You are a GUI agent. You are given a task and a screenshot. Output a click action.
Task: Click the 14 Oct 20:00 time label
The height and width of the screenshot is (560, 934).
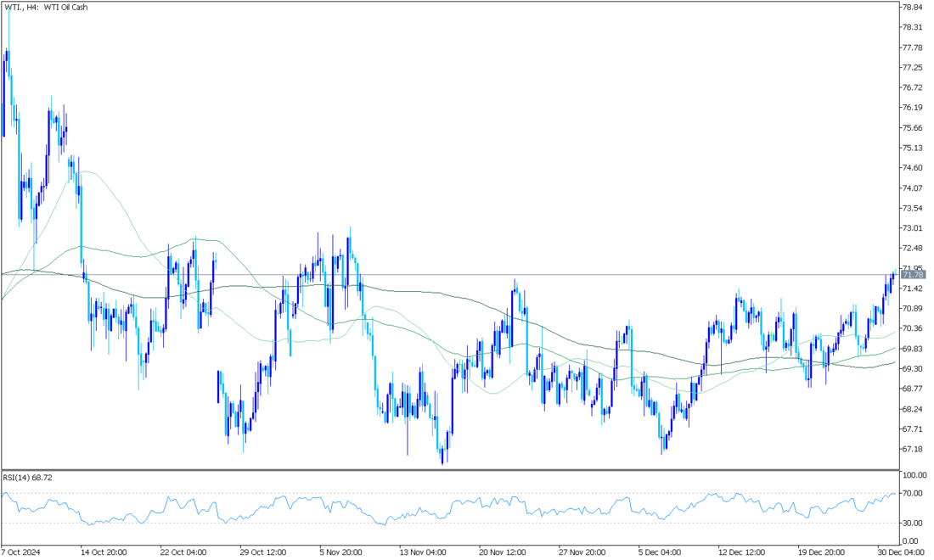104,552
